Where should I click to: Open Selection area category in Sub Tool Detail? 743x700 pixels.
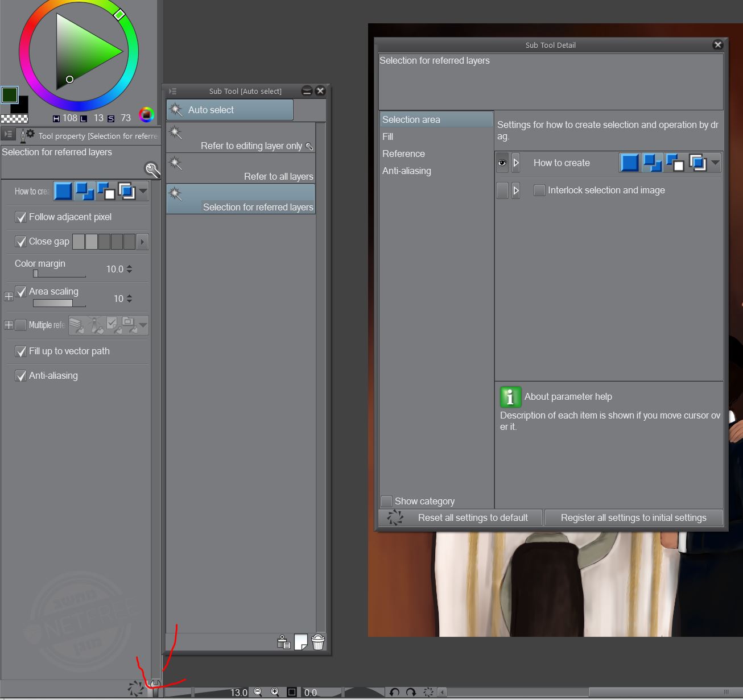coord(436,119)
